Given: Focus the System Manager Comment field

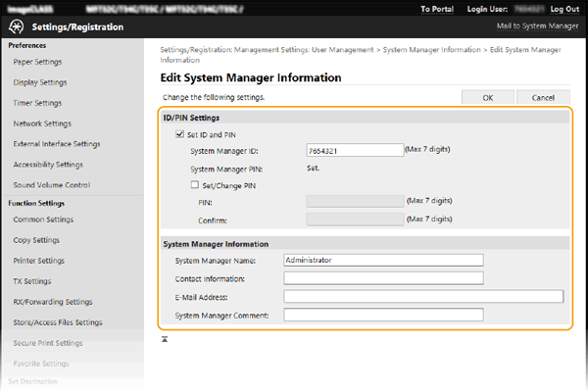Looking at the screenshot, I should pyautogui.click(x=383, y=315).
